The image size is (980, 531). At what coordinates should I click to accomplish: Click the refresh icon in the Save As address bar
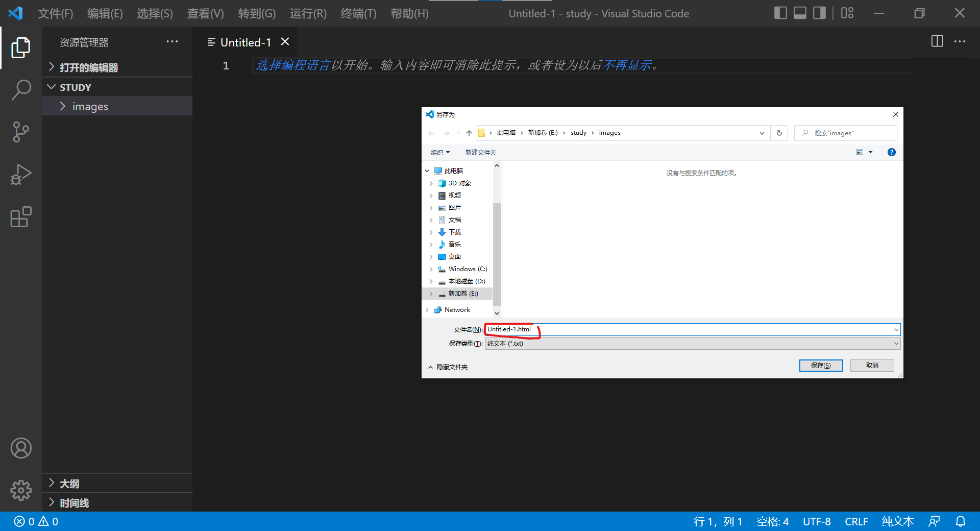(x=779, y=133)
